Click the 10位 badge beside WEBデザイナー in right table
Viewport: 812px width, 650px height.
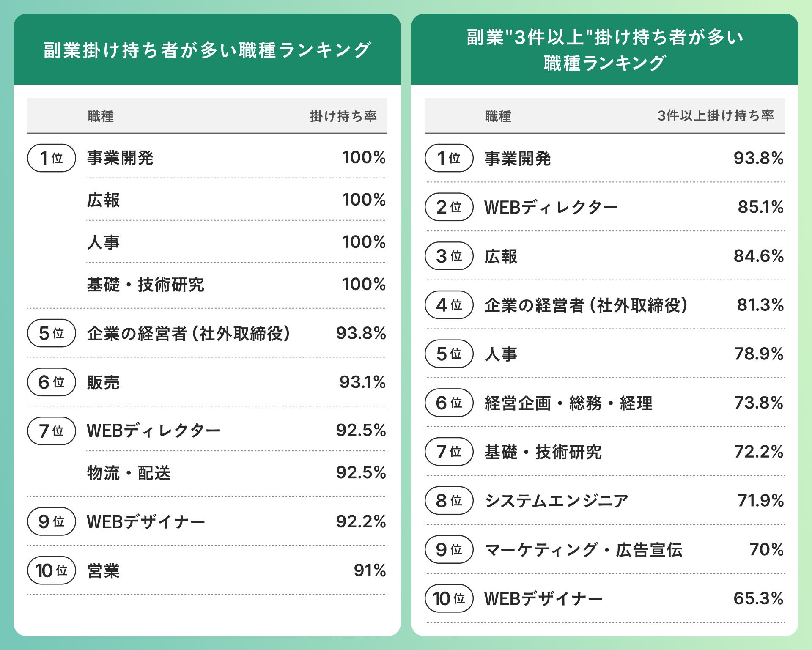click(449, 598)
